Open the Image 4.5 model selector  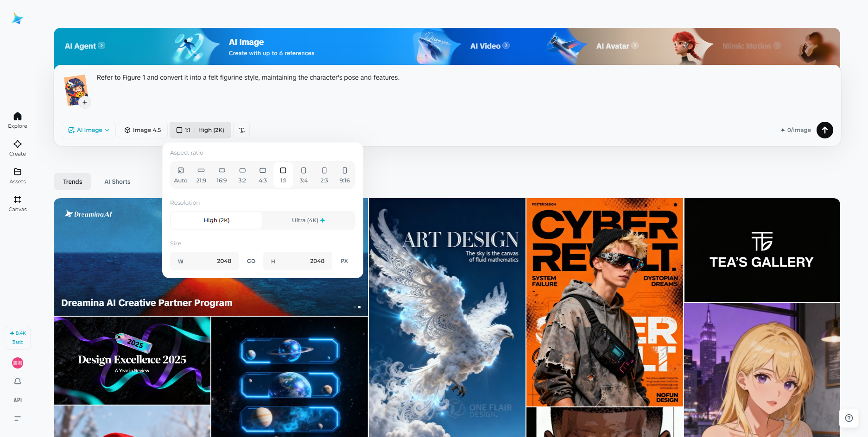click(143, 130)
